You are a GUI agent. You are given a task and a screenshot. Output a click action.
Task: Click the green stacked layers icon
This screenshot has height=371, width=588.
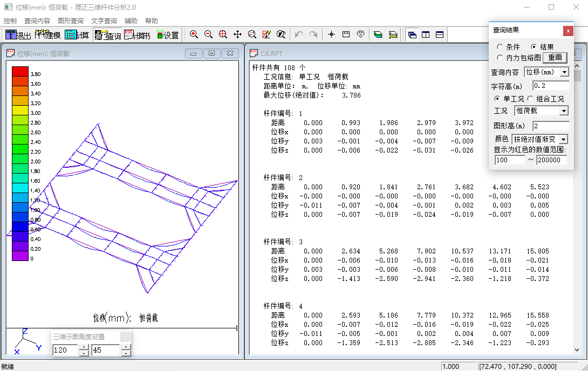[x=378, y=35]
